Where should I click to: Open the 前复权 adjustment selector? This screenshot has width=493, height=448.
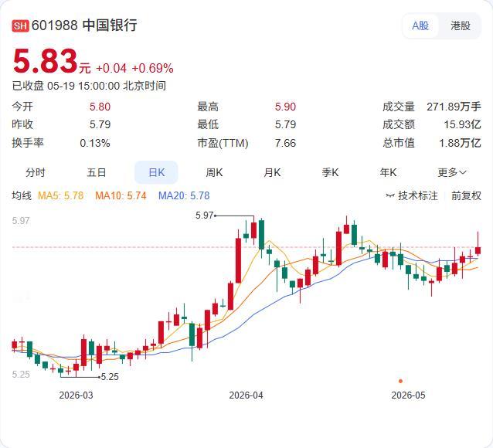(466, 196)
